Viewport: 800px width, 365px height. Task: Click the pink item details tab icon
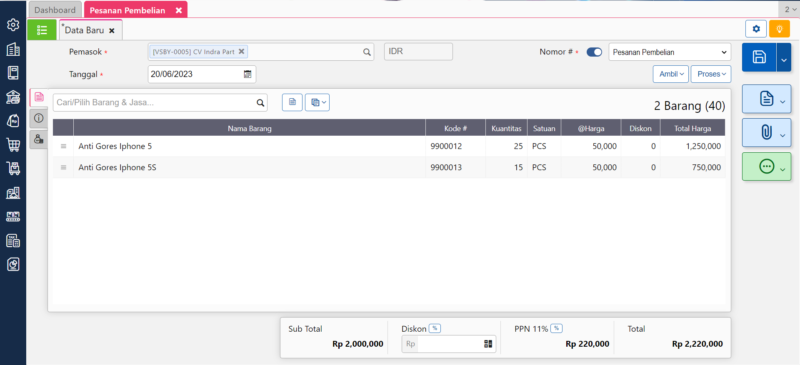[39, 98]
